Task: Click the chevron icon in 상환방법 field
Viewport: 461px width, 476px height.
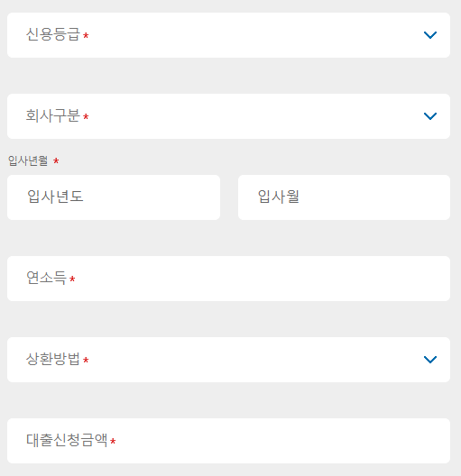Action: (x=430, y=360)
